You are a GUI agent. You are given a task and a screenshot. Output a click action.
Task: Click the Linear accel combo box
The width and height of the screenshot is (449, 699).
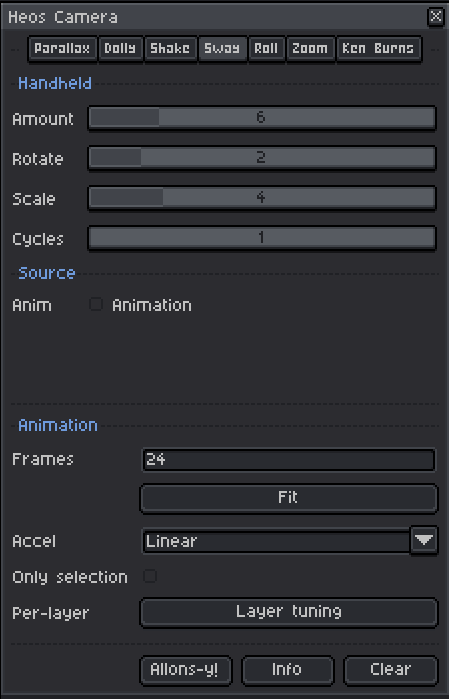tap(276, 541)
